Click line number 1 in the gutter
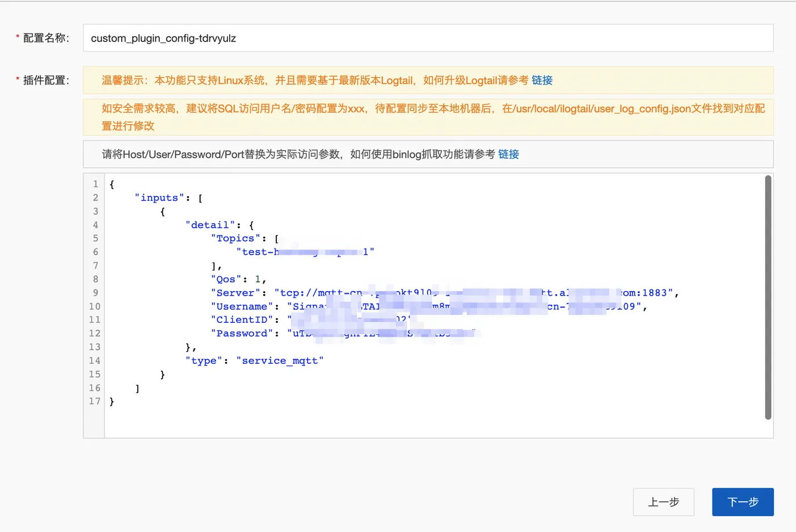The height and width of the screenshot is (532, 796). click(x=96, y=184)
